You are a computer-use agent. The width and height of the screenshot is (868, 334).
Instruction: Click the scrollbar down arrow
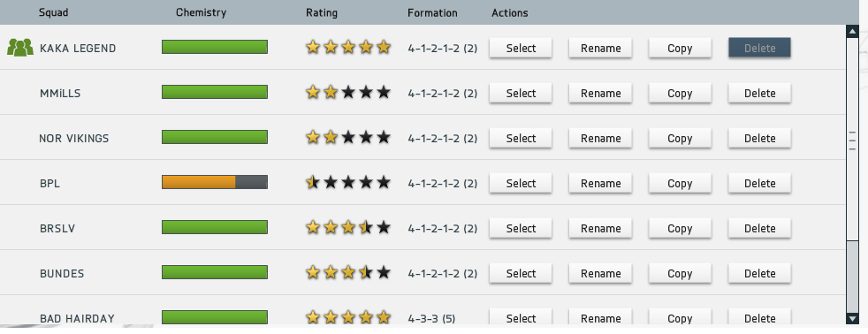(852, 318)
